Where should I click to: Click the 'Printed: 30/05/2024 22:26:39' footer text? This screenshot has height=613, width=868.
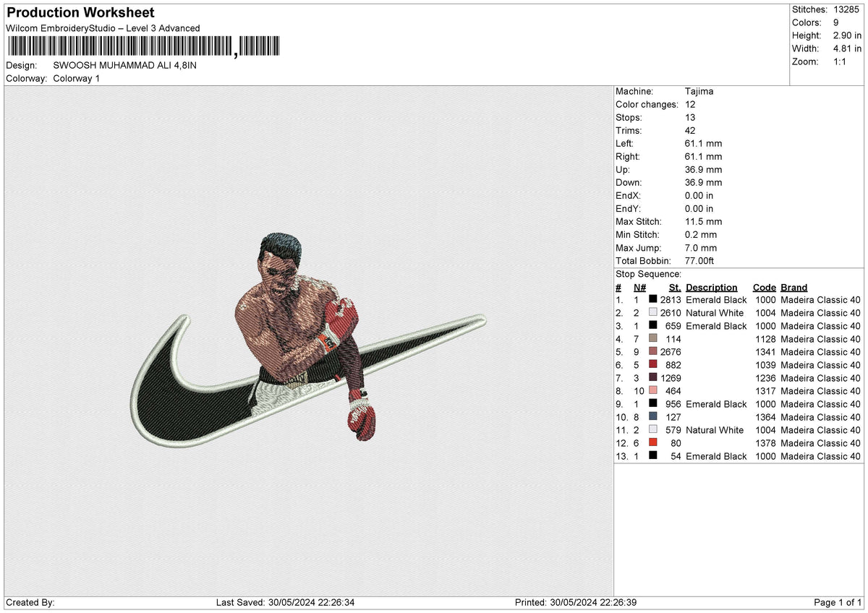point(576,603)
